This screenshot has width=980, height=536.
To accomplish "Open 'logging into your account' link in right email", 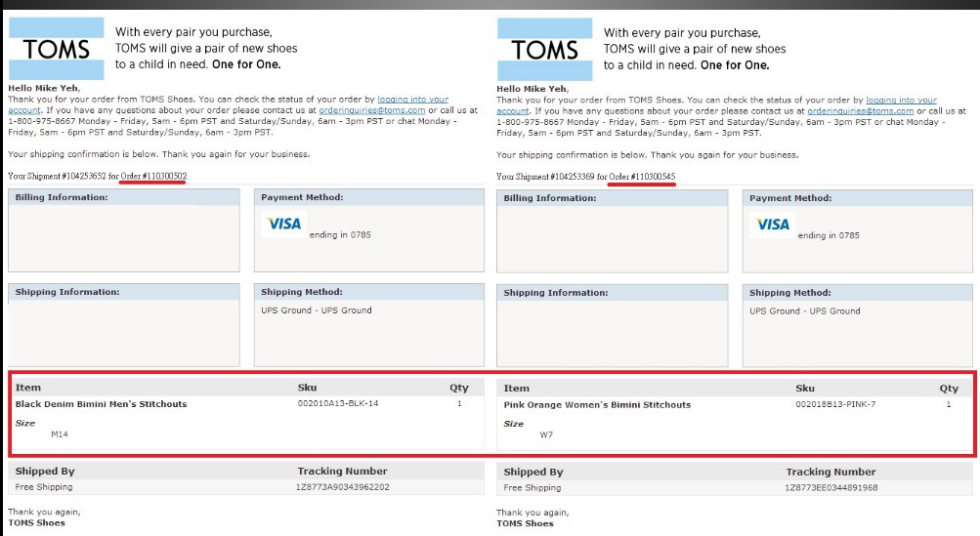I will point(901,100).
